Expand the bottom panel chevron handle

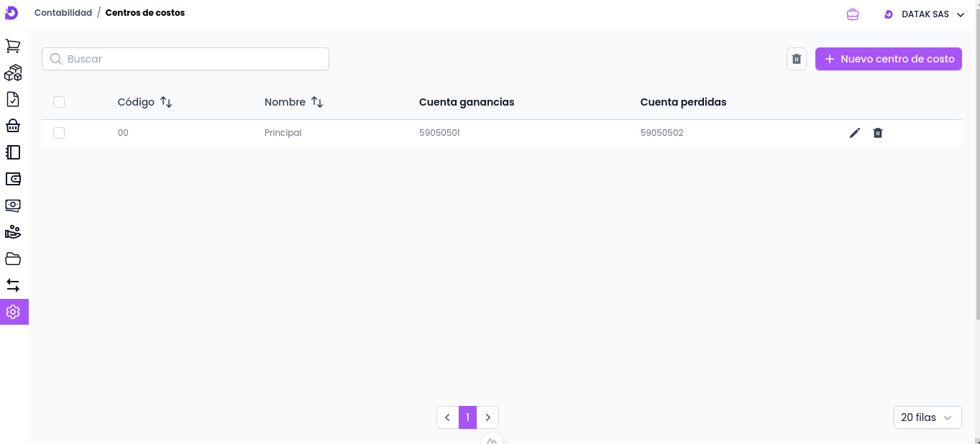coord(492,440)
